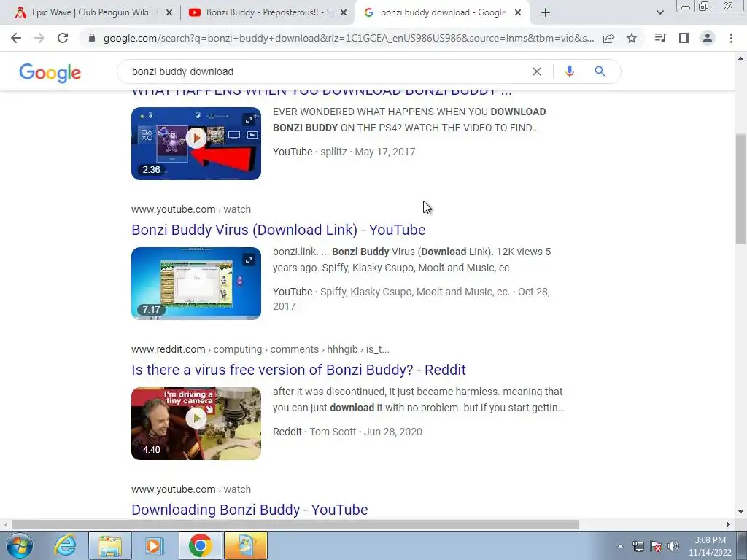Share this page icon in address bar

(608, 38)
